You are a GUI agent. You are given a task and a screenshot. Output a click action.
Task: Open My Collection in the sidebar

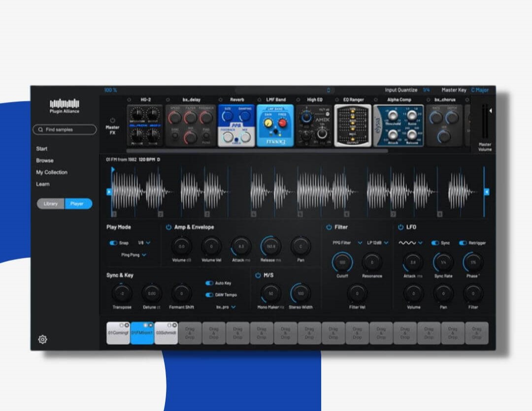click(x=52, y=172)
